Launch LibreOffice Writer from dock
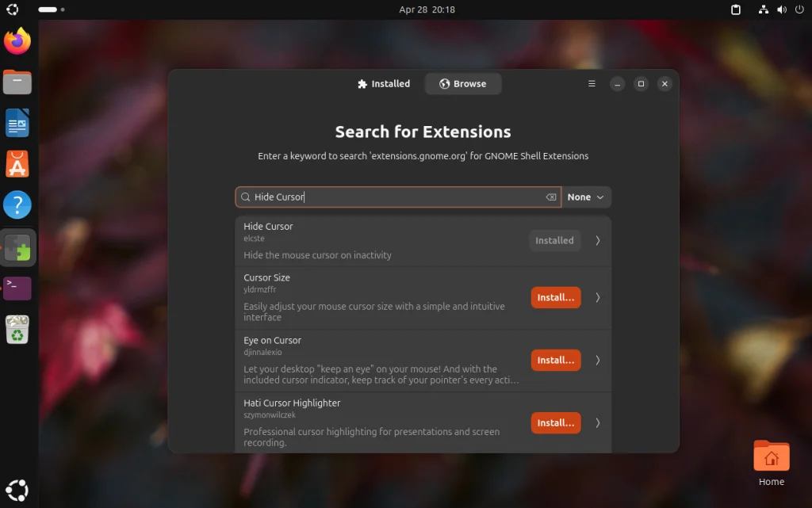The image size is (812, 508). (x=17, y=123)
